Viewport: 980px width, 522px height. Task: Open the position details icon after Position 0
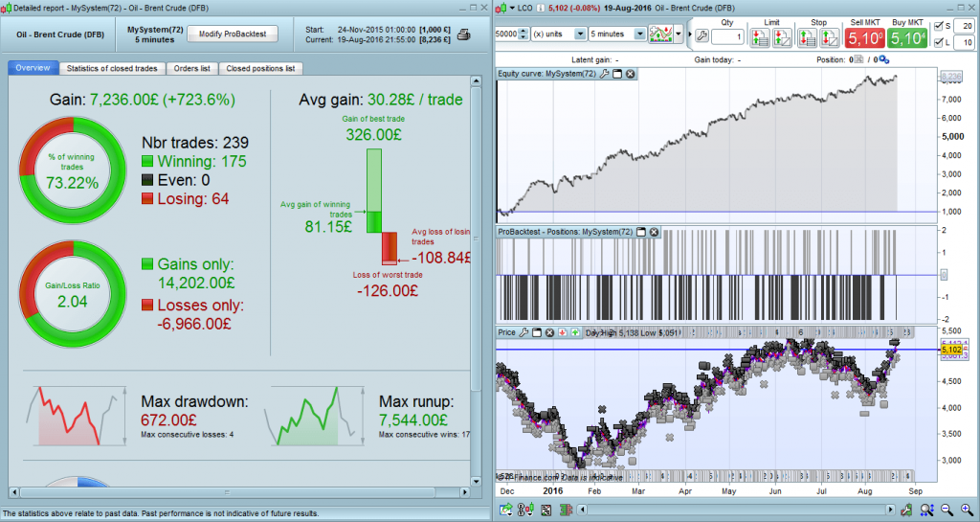[x=859, y=59]
